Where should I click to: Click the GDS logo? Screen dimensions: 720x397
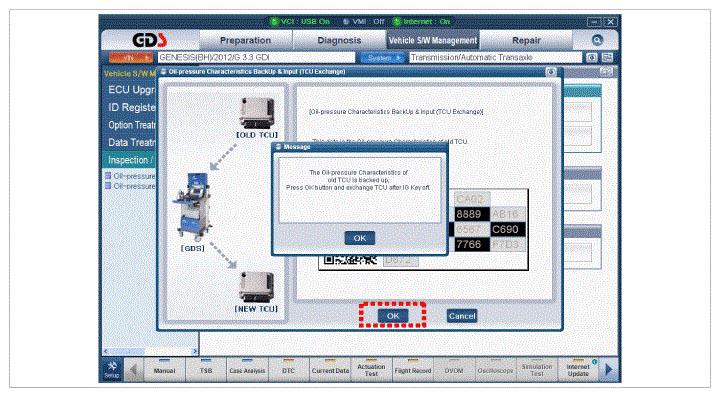coord(150,40)
